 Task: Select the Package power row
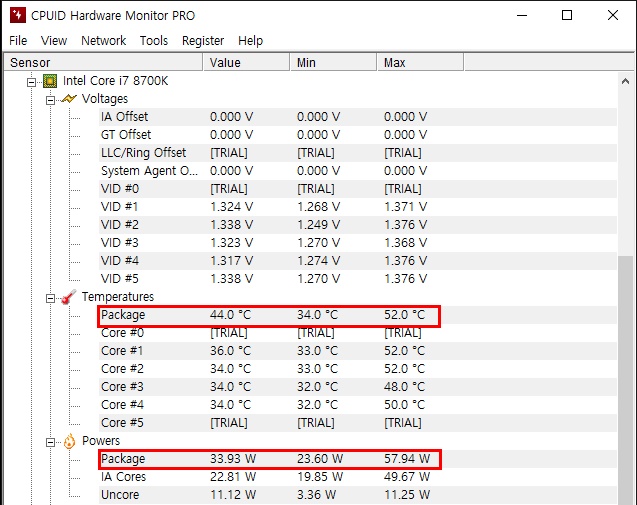coord(358,459)
